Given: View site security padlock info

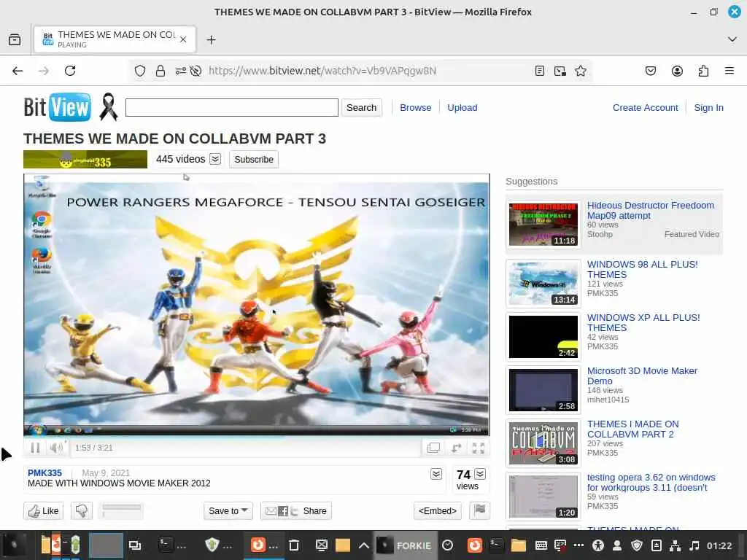Looking at the screenshot, I should coord(160,71).
